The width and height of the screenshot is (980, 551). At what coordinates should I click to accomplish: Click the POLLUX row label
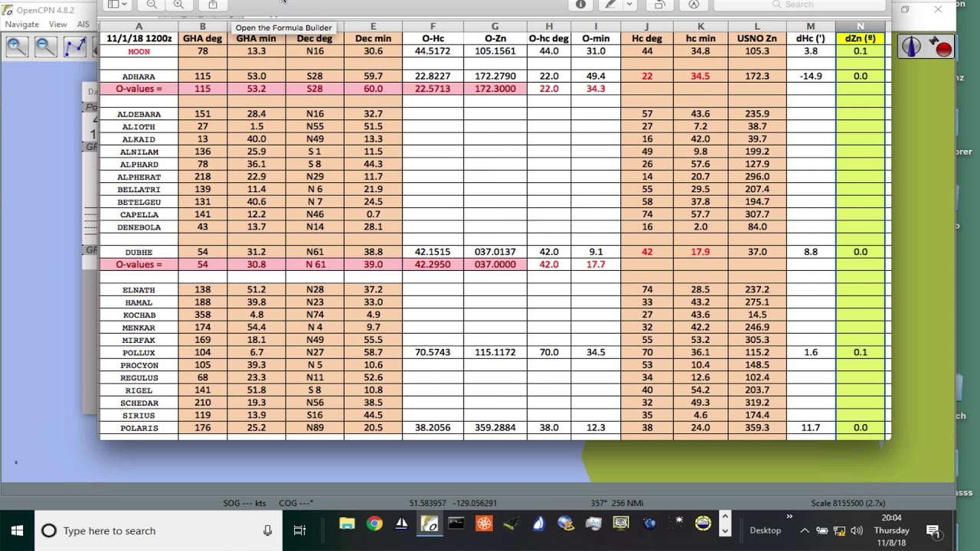pos(139,353)
